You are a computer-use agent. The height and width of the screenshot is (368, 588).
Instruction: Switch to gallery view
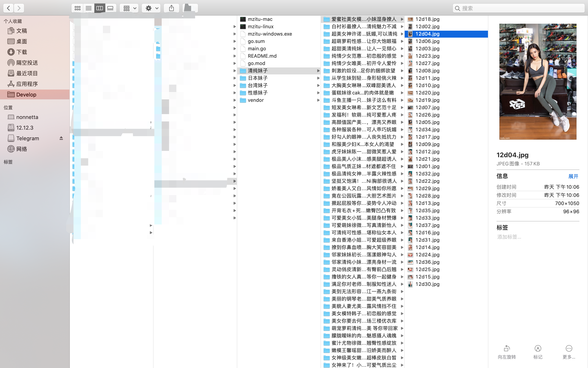tap(110, 8)
